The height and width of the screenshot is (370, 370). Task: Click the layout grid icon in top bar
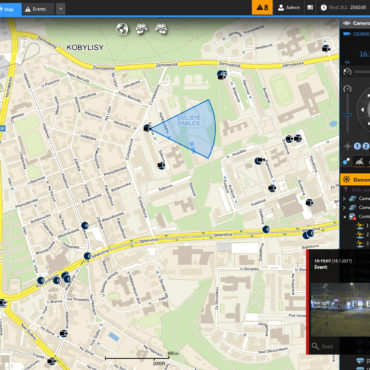coord(310,7)
